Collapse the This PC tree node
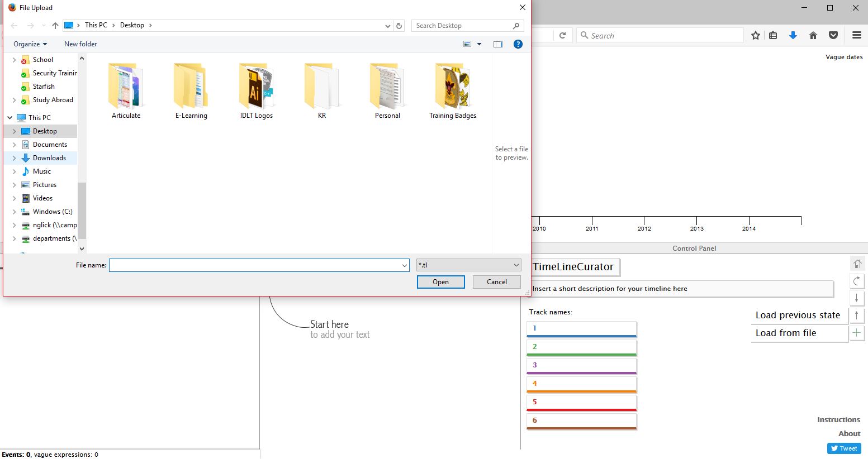This screenshot has width=868, height=459. click(x=10, y=118)
